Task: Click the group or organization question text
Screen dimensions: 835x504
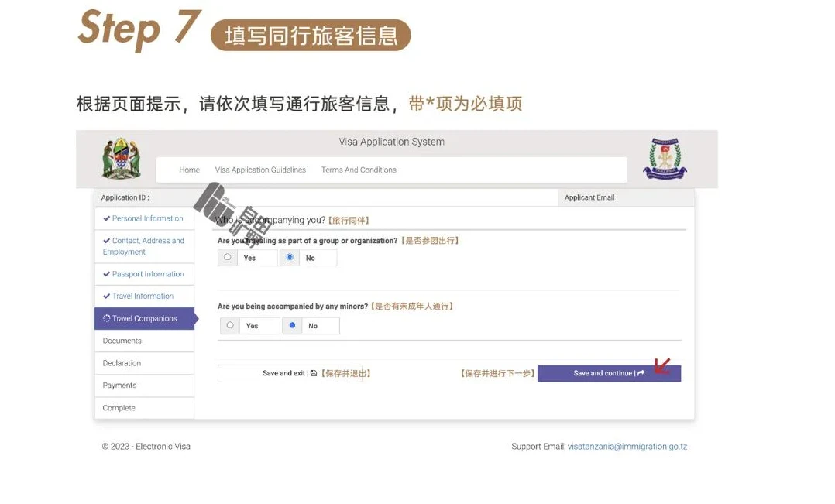Action: [x=308, y=241]
